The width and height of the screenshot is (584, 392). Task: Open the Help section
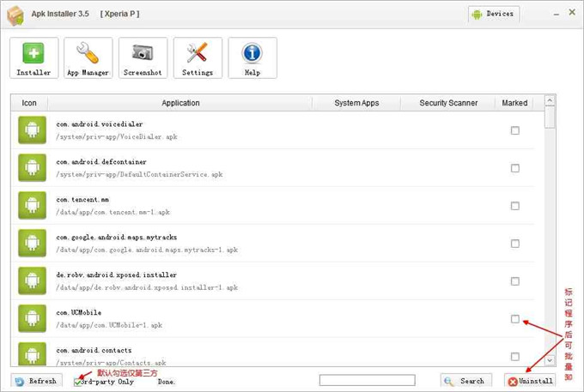coord(252,58)
